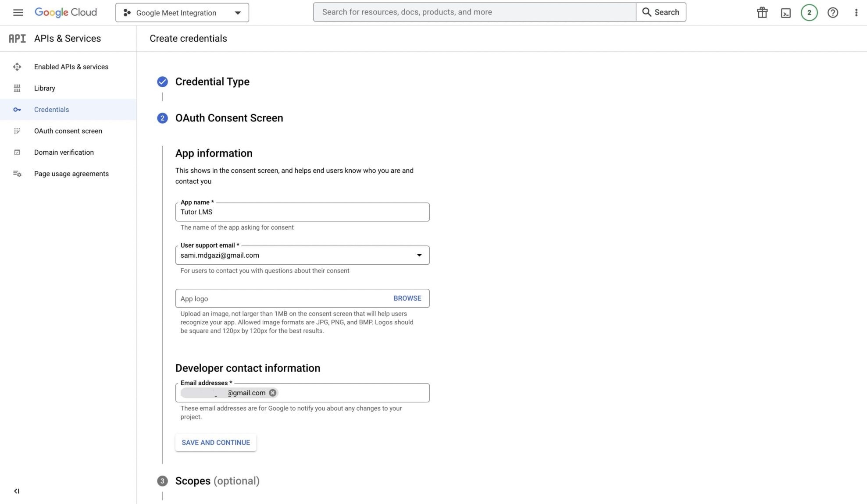
Task: Expand User support email dropdown
Action: click(419, 255)
